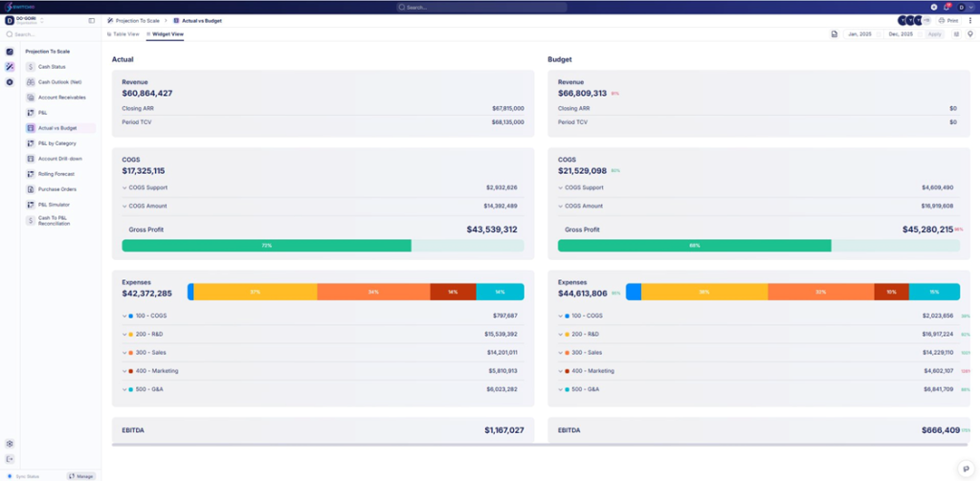
Task: Expand 200 - R&D row in Actual expenses
Action: [125, 335]
